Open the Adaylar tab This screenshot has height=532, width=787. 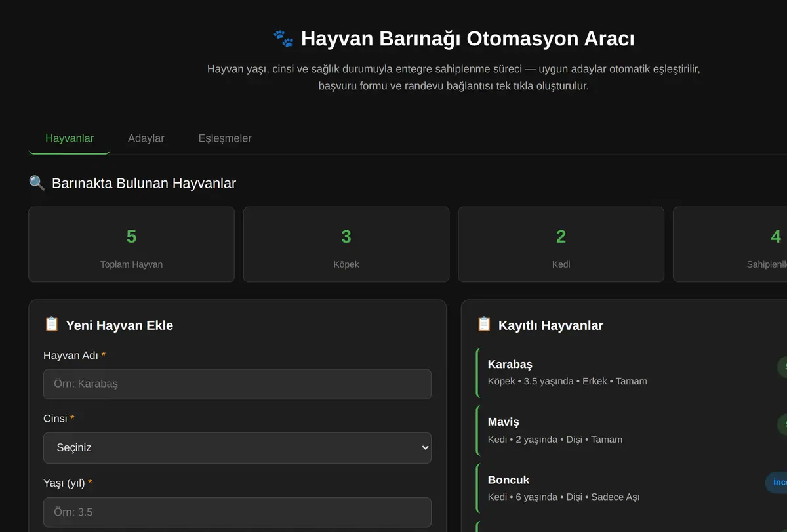click(x=146, y=138)
